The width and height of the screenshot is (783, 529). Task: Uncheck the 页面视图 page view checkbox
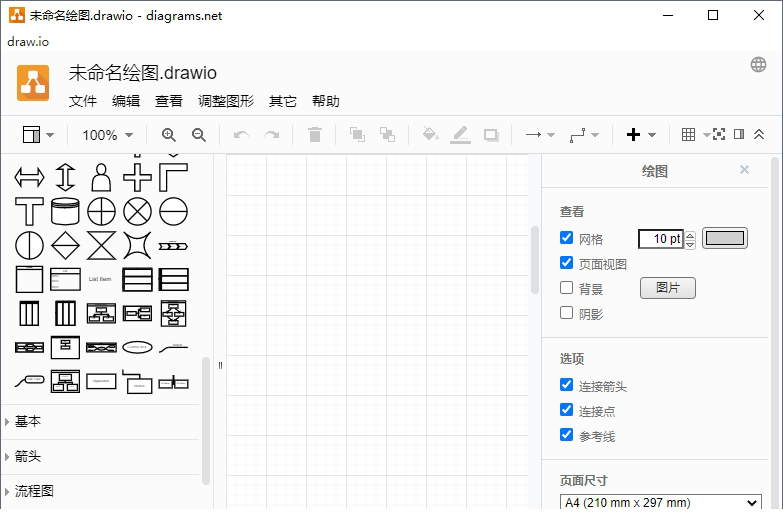(566, 263)
